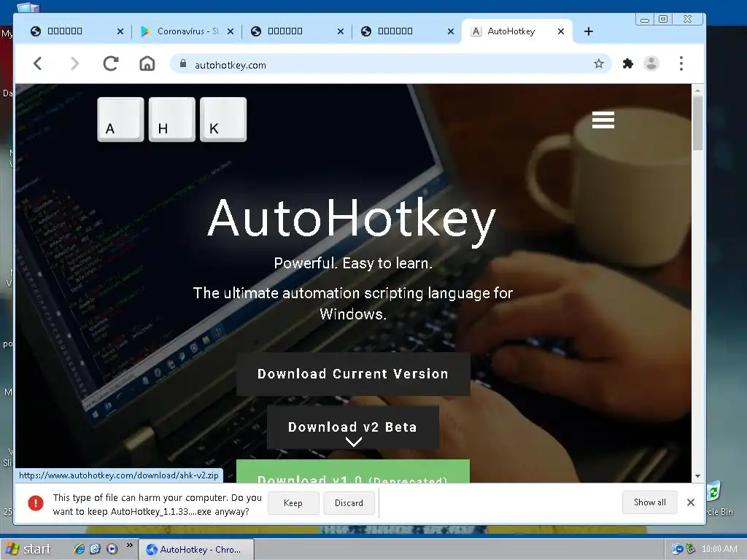Click the K key logo tile

(x=223, y=120)
